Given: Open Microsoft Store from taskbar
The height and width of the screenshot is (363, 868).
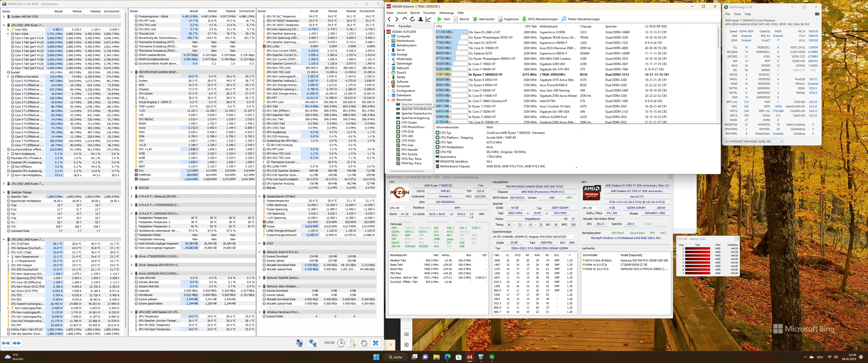Looking at the screenshot, I should tap(458, 357).
